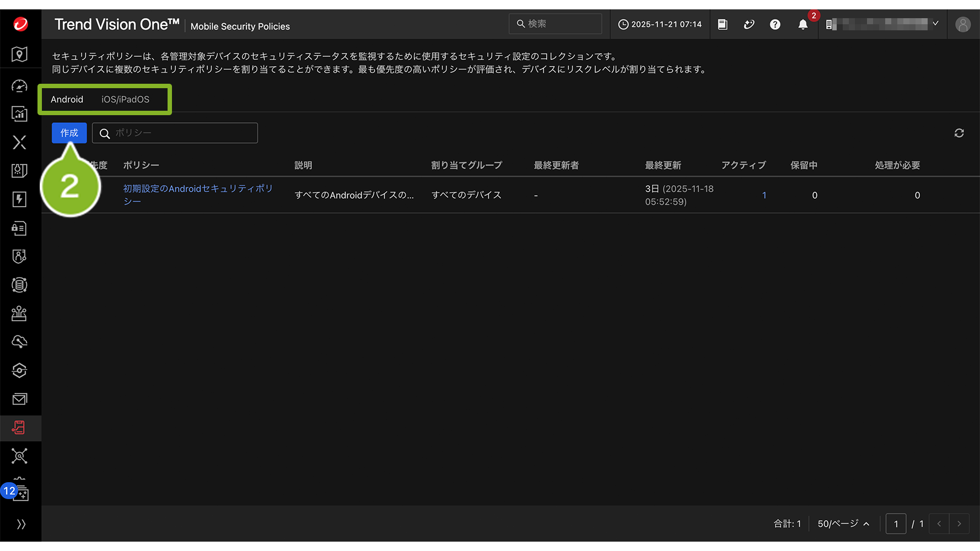Select the Android tab
980x551 pixels.
tap(67, 99)
